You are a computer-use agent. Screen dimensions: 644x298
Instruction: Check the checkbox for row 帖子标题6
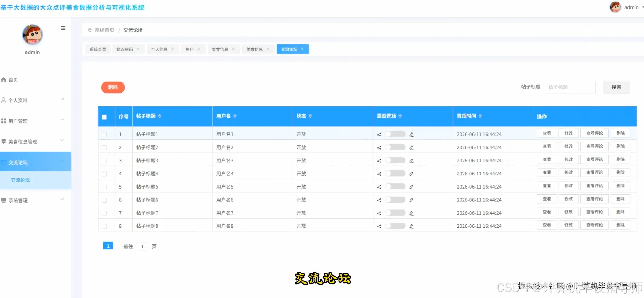104,200
